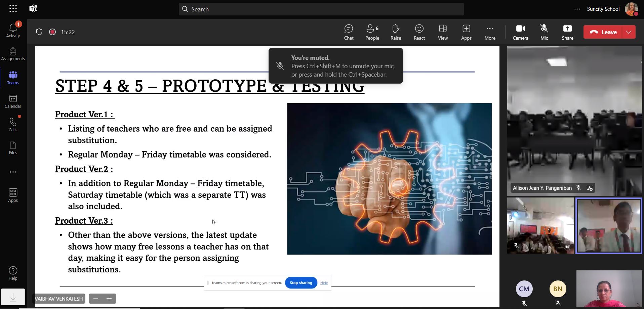Open the More actions menu in meeting toolbar
Viewport: 644px width, 309px height.
coord(490,32)
